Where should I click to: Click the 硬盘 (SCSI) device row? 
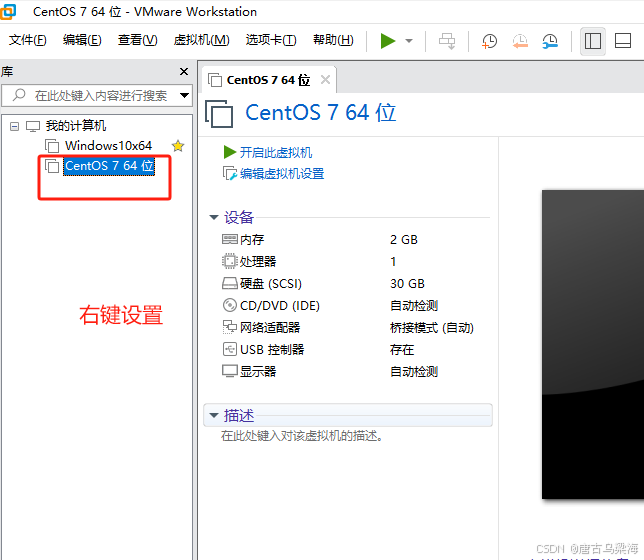pos(356,283)
